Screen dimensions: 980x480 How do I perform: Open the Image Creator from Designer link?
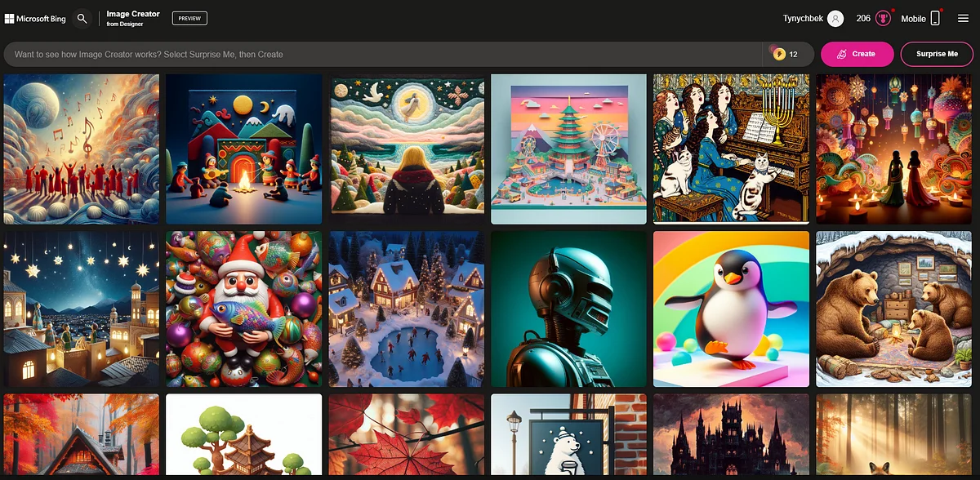(133, 18)
